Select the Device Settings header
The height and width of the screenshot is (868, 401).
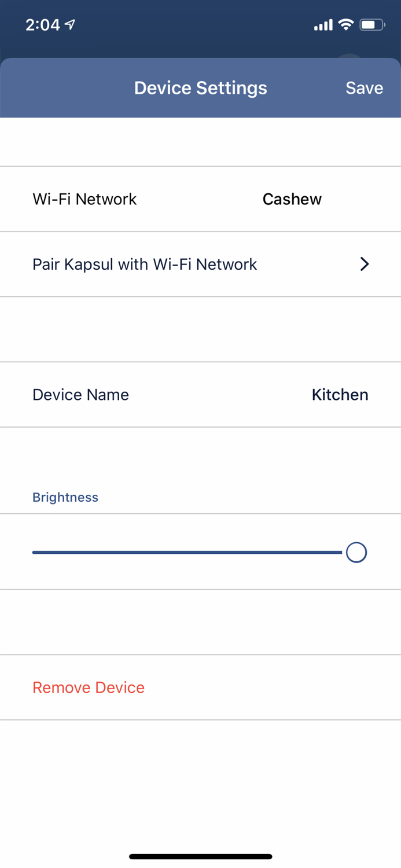200,87
